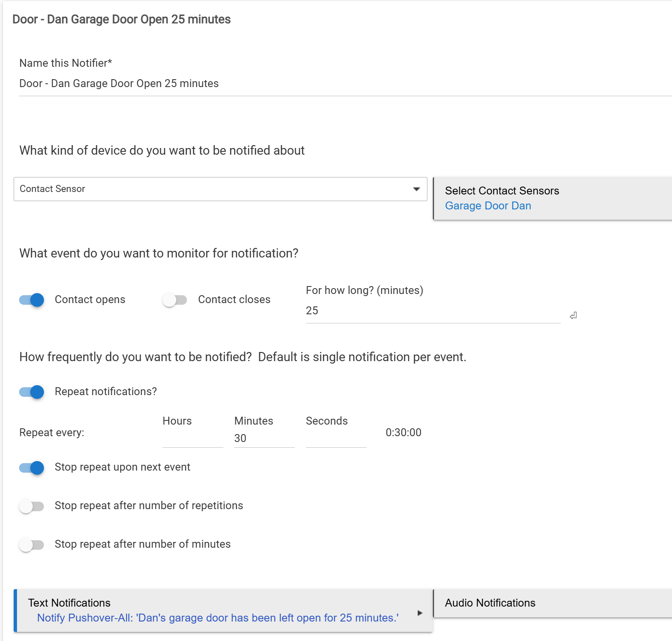Open the Text Notifications heading
672x641 pixels.
pos(69,603)
